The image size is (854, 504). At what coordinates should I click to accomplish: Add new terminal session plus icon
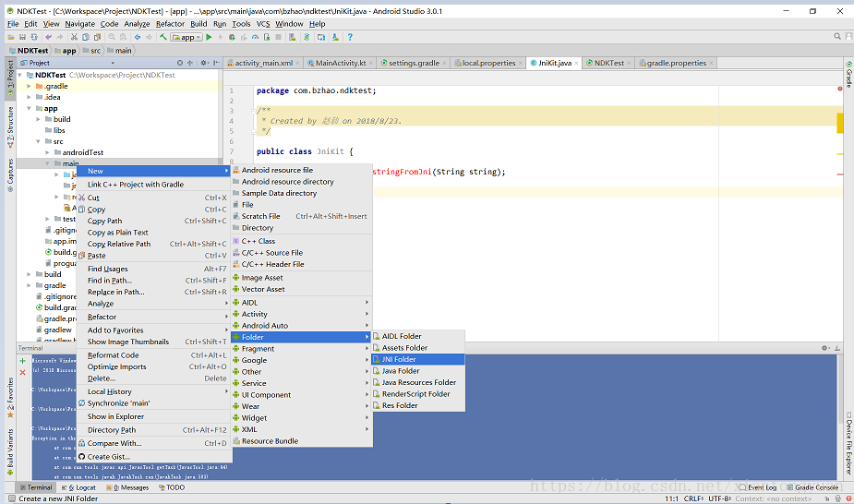click(22, 361)
